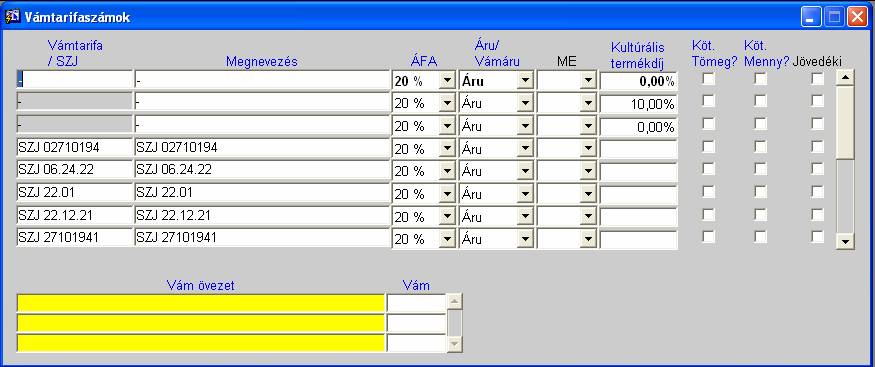
Task: Click Kultúrális termékdíj field in SZJ 22.01 row
Action: coord(639,195)
